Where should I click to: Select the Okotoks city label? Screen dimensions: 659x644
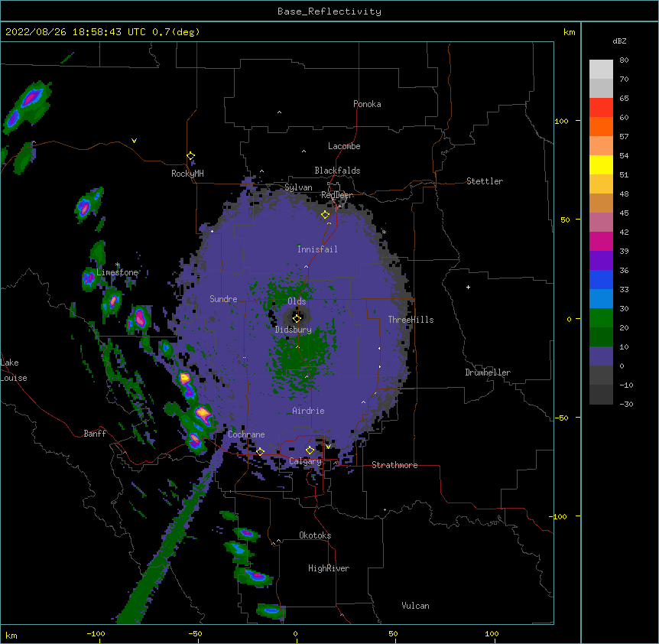point(315,535)
